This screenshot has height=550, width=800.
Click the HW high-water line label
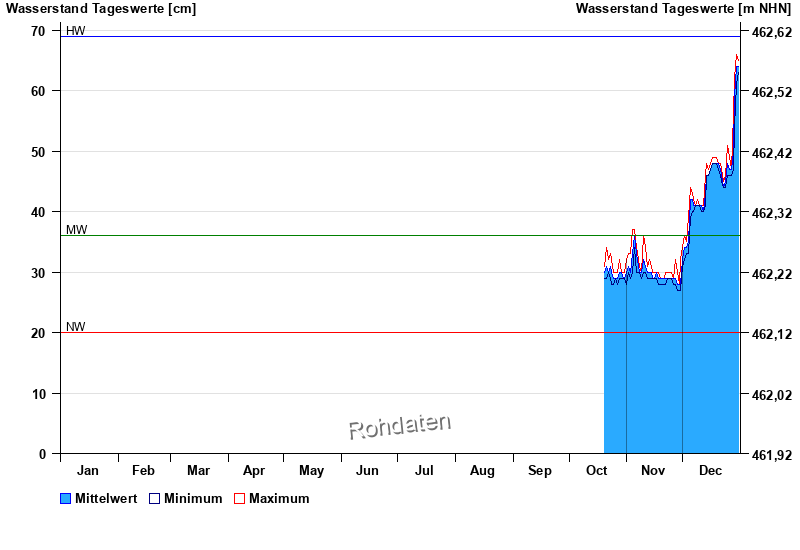click(76, 31)
